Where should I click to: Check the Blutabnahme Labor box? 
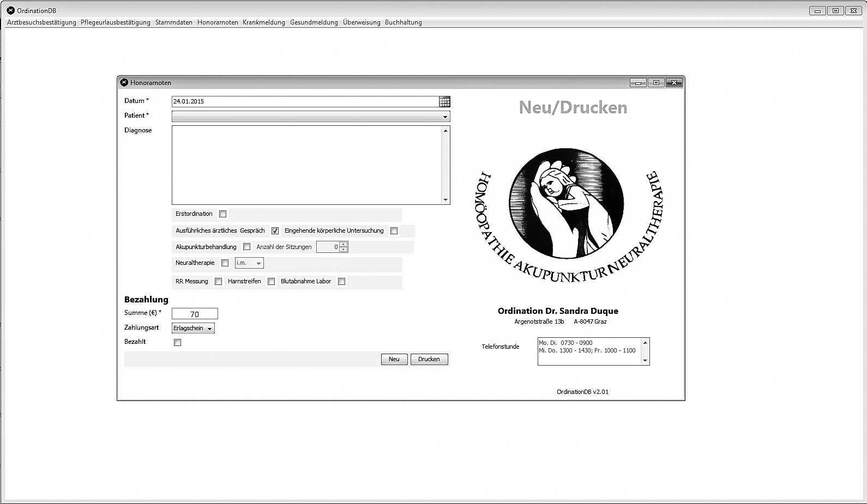coord(341,282)
